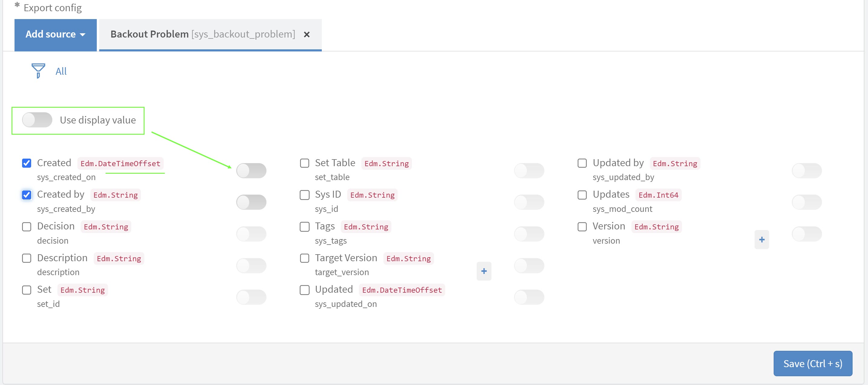Check the Sys ID field checkbox
Image resolution: width=868 pixels, height=385 pixels.
pyautogui.click(x=304, y=195)
